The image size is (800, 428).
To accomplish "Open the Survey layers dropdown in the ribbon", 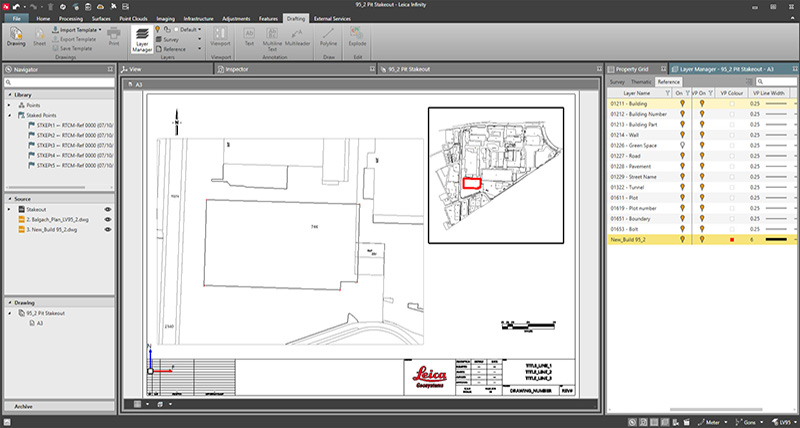I will click(199, 39).
